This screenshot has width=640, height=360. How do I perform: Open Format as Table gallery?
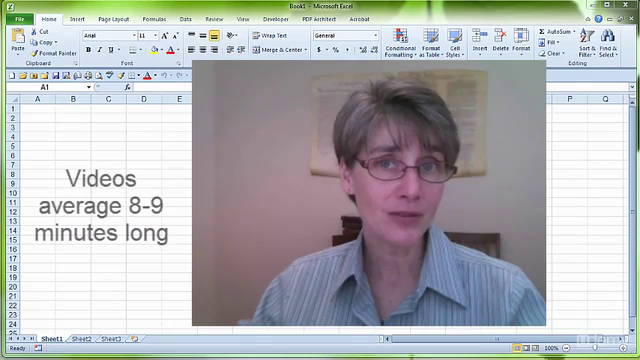point(431,43)
